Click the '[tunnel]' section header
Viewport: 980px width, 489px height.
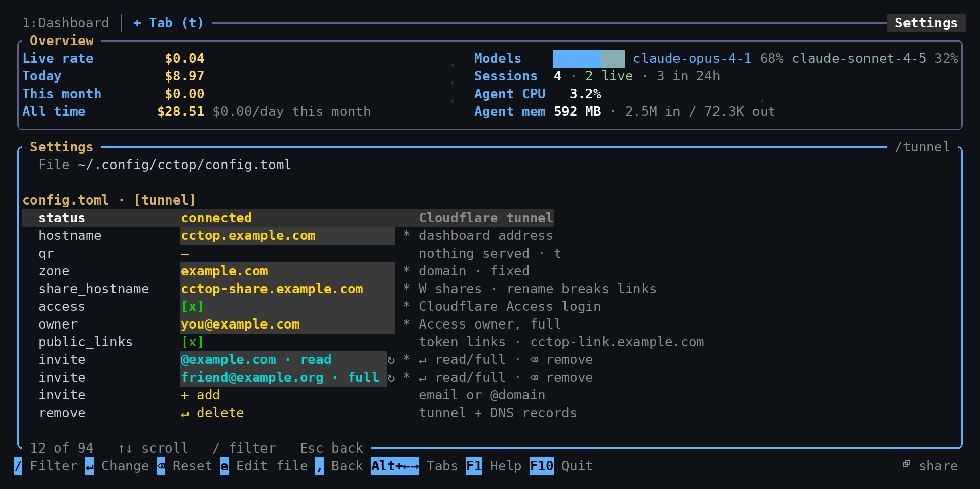click(165, 200)
